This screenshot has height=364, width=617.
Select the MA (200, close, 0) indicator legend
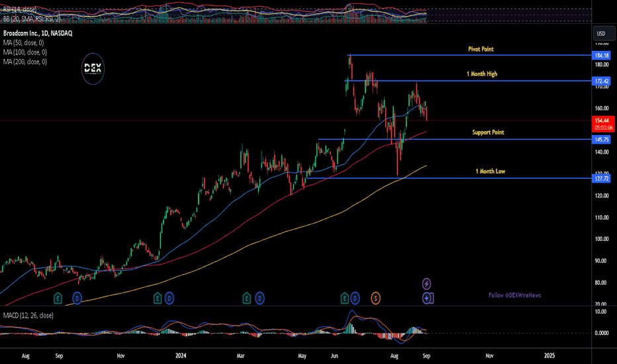click(25, 62)
